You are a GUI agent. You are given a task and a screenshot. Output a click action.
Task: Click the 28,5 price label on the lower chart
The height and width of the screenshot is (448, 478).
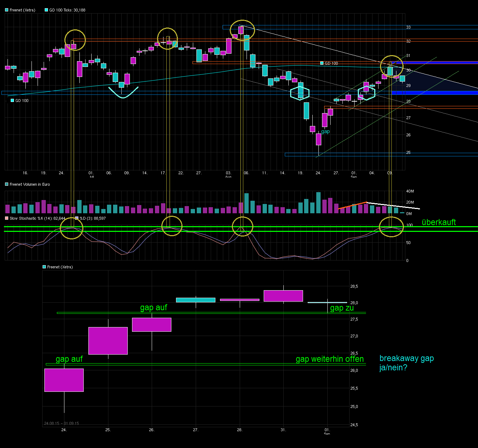click(354, 286)
